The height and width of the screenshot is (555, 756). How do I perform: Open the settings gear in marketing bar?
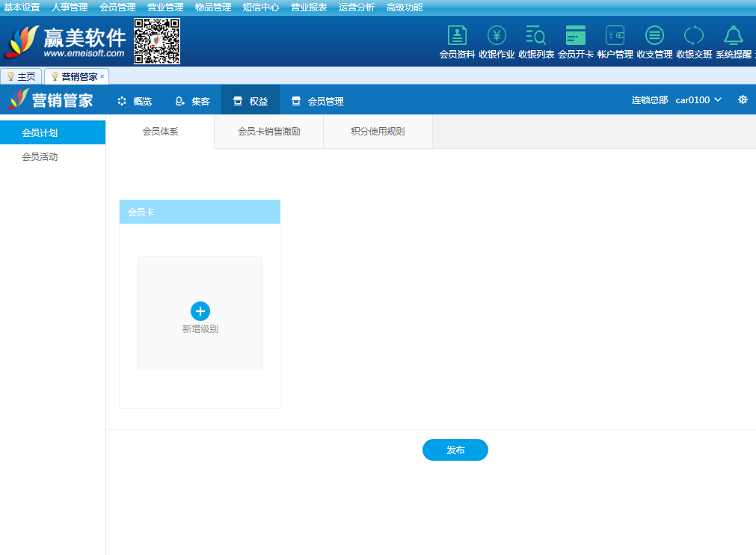(743, 99)
